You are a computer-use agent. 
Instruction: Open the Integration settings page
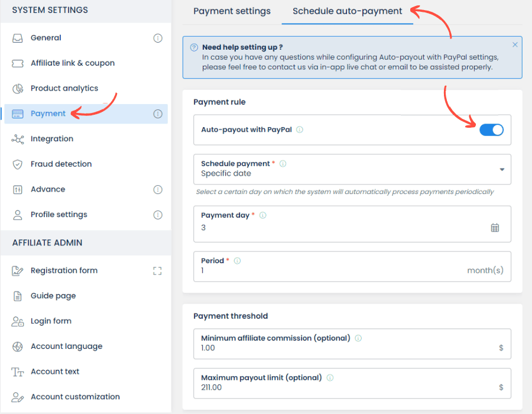(x=52, y=139)
